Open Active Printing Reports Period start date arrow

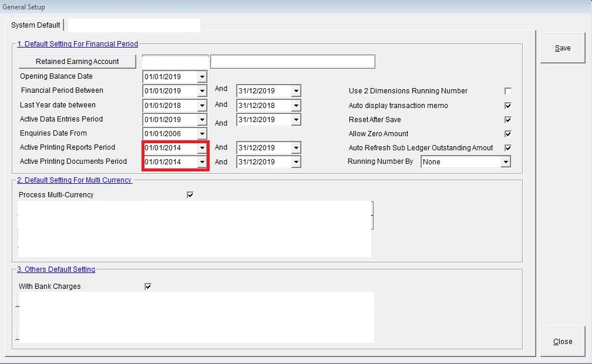pyautogui.click(x=202, y=148)
